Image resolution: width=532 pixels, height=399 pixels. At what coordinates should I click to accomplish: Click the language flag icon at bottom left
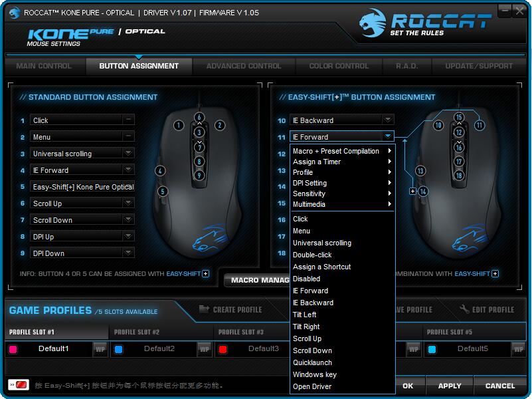pyautogui.click(x=19, y=385)
